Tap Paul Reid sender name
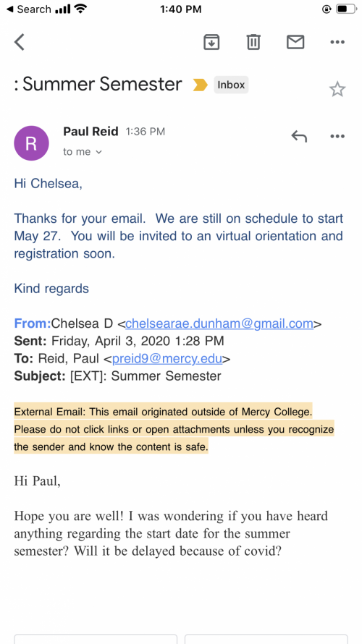 [90, 132]
